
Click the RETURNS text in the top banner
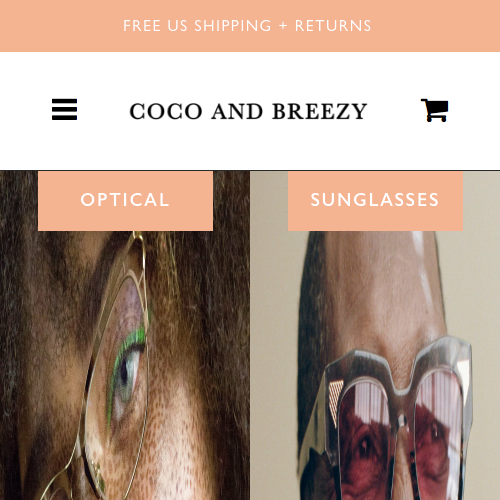point(333,26)
